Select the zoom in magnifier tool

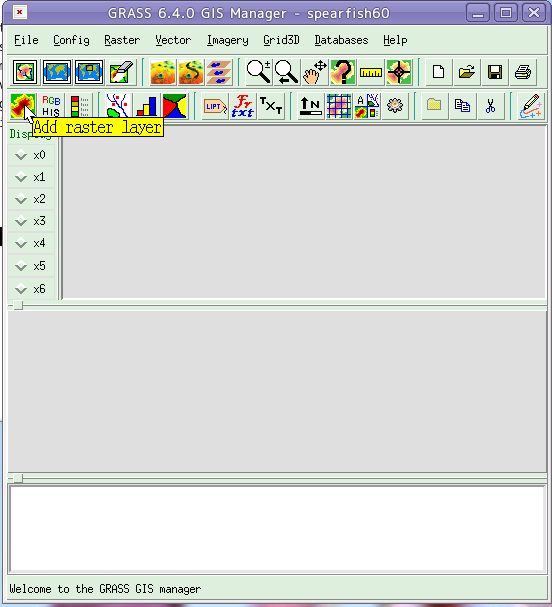[259, 72]
